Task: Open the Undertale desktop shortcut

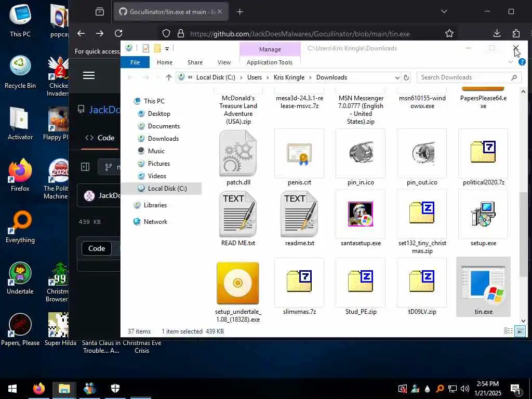Action: point(20,278)
